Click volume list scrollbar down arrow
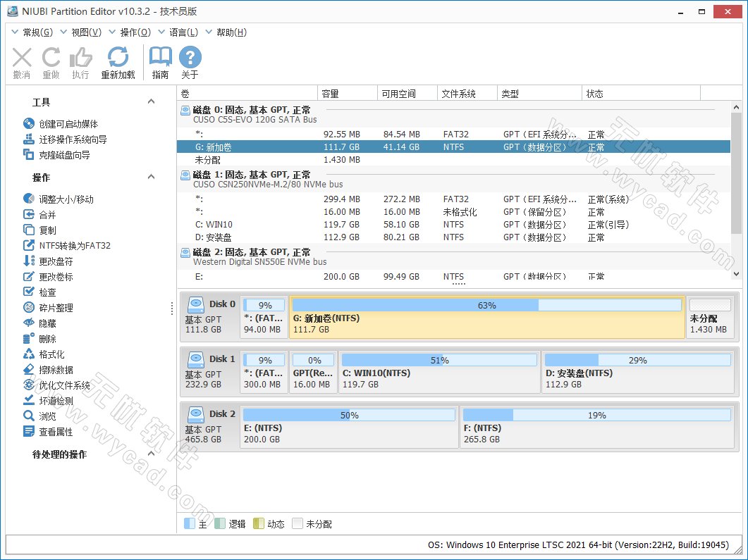748x560 pixels. (736, 274)
